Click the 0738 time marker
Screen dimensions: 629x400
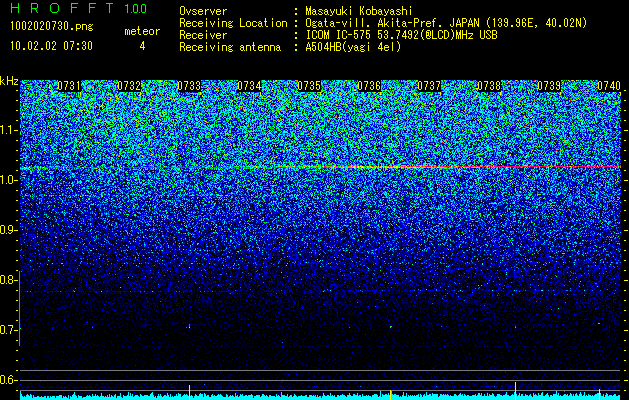489,86
